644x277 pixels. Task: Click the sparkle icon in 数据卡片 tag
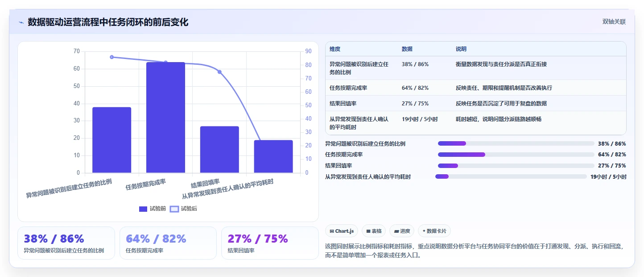pyautogui.click(x=424, y=231)
